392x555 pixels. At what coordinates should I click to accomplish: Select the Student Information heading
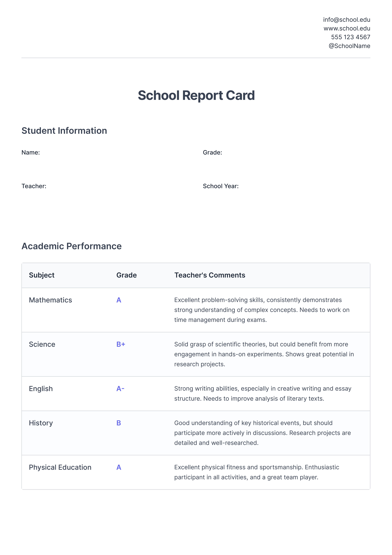[64, 131]
